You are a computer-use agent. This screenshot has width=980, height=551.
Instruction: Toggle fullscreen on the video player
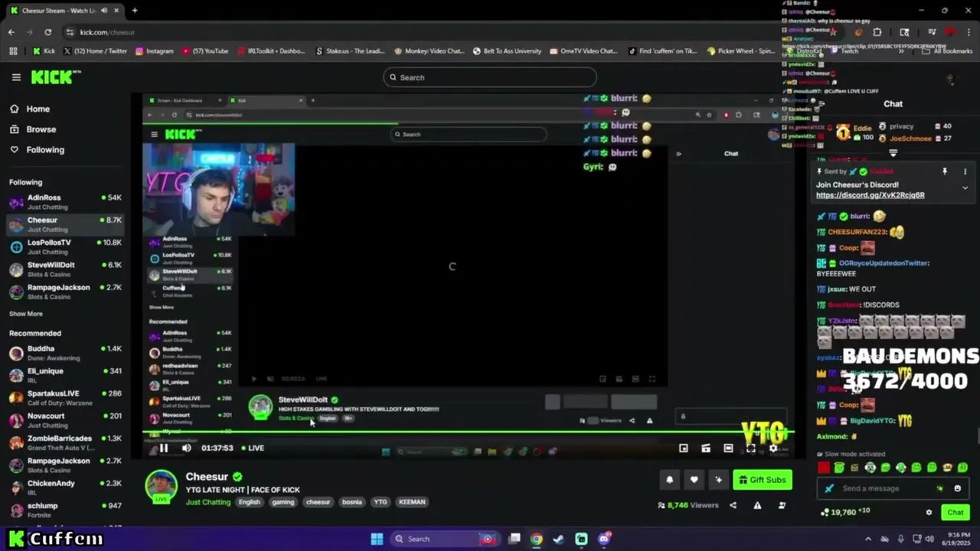pyautogui.click(x=751, y=448)
